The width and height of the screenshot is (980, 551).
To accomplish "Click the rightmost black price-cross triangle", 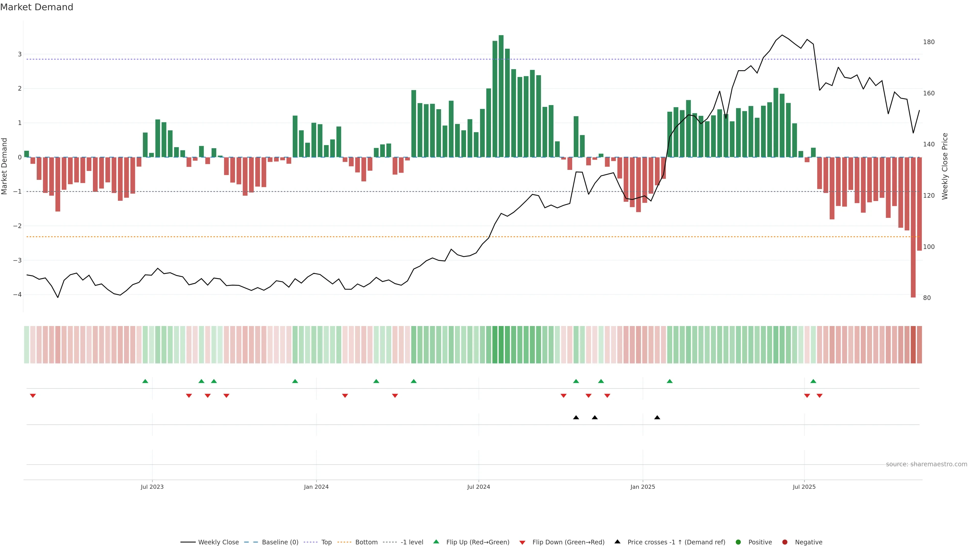I will [657, 418].
